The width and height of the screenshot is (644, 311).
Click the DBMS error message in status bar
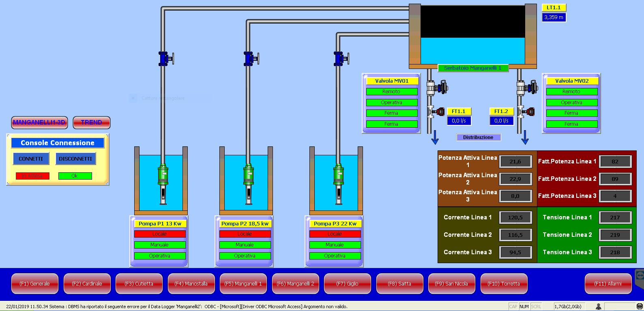177,307
